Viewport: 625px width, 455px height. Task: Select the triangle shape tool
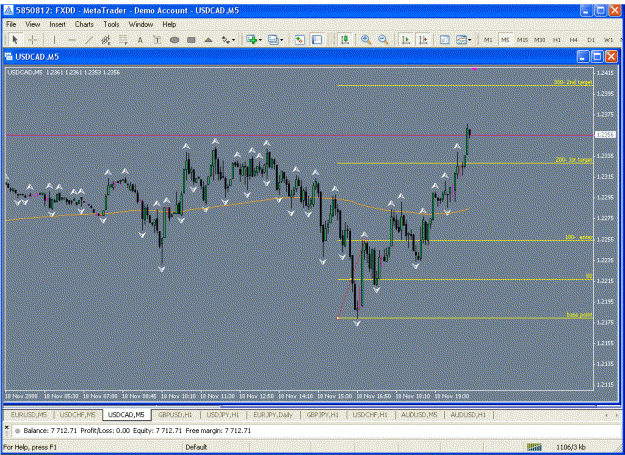tap(208, 39)
